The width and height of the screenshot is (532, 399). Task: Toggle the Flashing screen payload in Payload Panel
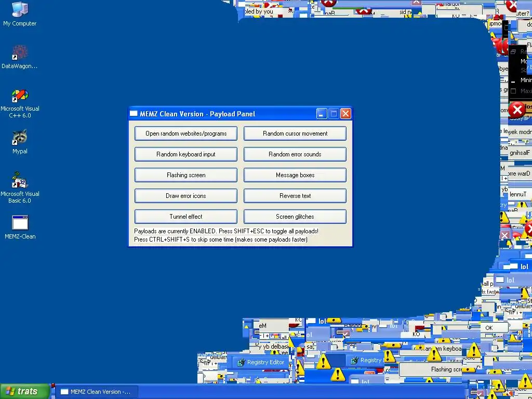(186, 175)
